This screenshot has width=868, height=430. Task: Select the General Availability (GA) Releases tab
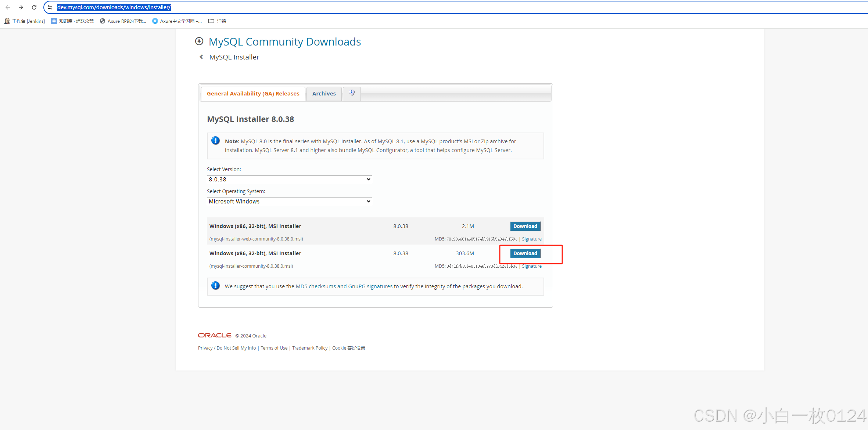(252, 94)
